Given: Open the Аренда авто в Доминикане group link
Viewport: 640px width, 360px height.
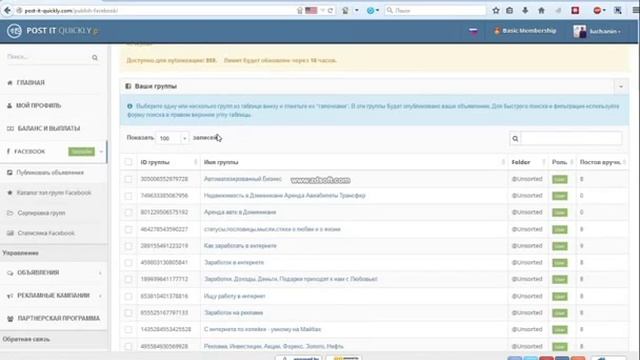Looking at the screenshot, I should point(240,212).
